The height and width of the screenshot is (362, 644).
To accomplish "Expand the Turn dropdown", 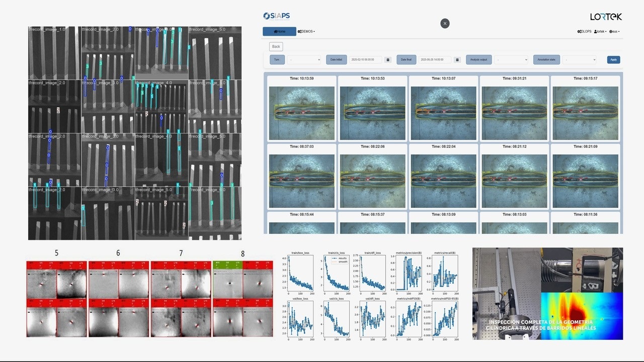I will (304, 59).
